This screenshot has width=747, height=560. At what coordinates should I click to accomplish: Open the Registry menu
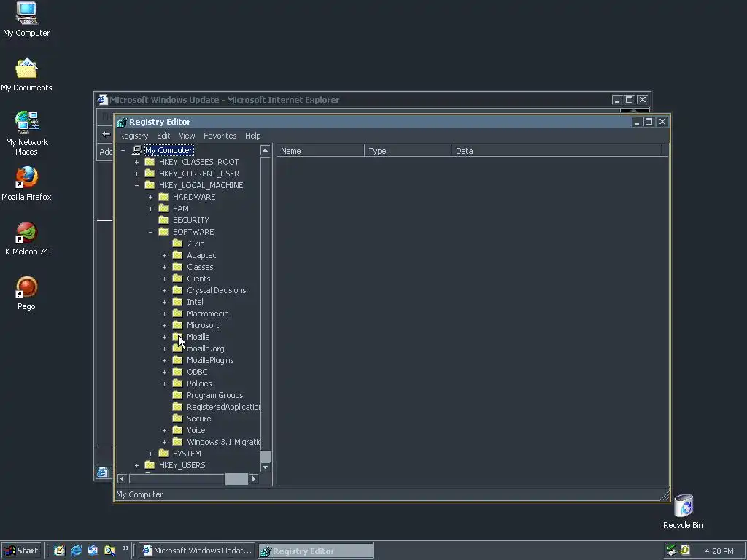click(133, 136)
